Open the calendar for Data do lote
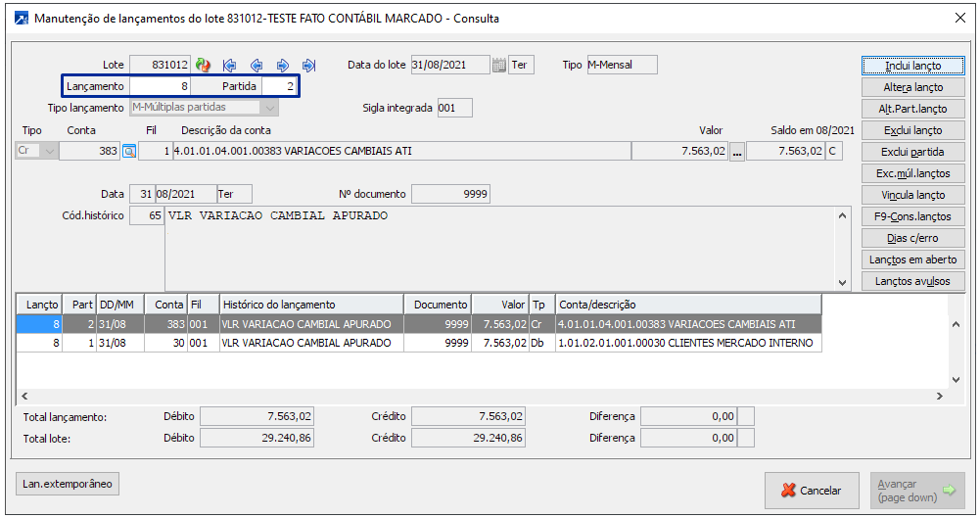The image size is (980, 518). 498,66
